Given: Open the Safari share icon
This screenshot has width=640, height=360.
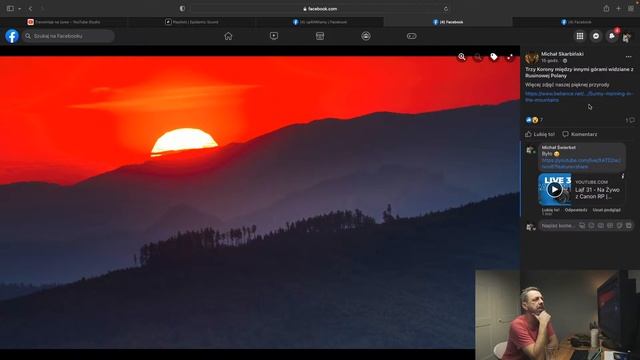Looking at the screenshot, I should point(606,9).
